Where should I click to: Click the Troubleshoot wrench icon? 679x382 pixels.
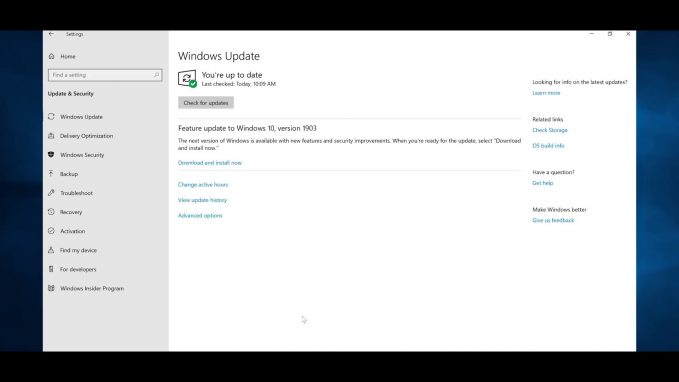pyautogui.click(x=51, y=193)
